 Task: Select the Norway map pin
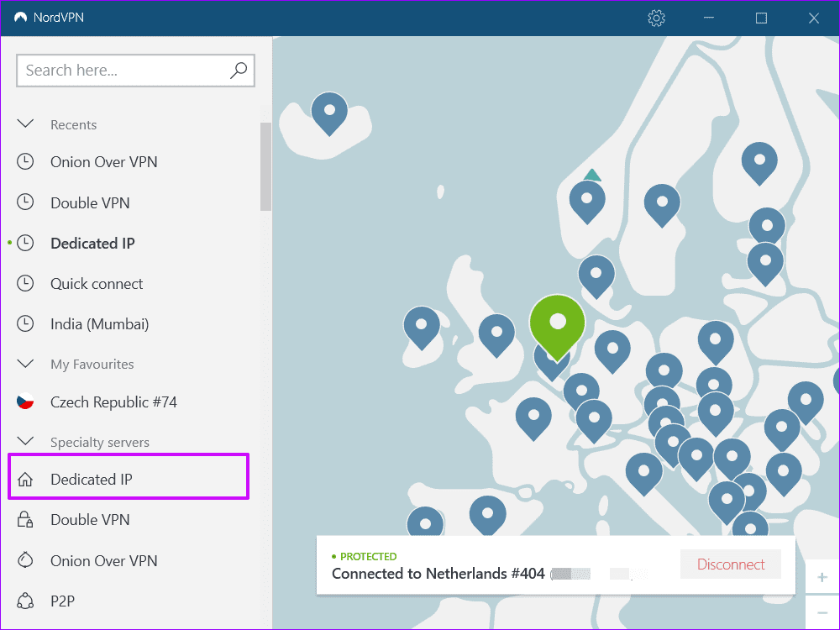coord(587,200)
